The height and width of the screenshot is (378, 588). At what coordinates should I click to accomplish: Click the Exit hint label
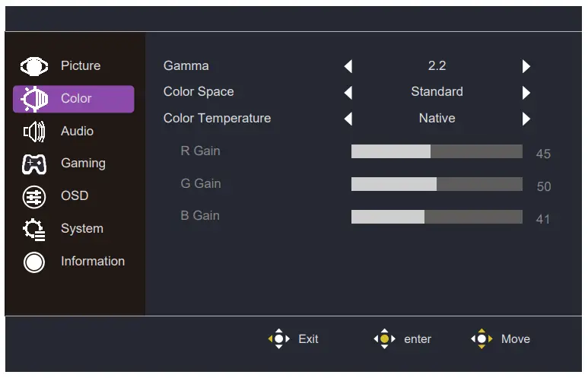click(308, 339)
